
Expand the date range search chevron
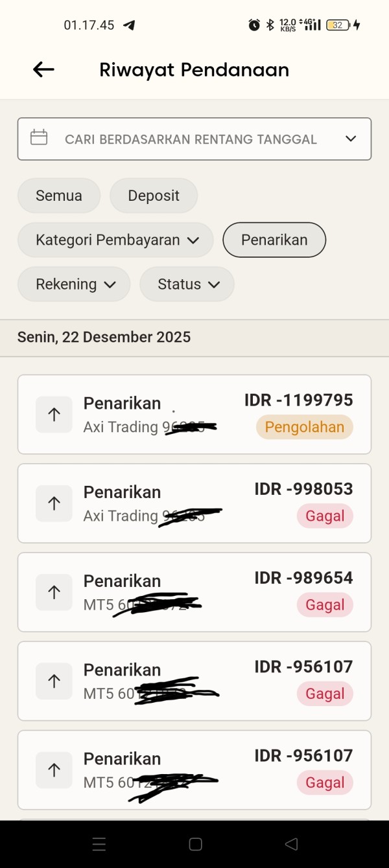tap(351, 139)
